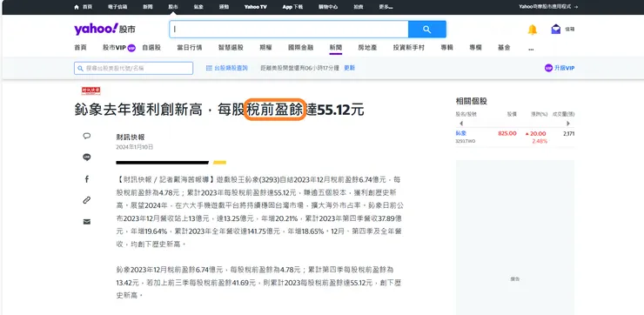Copy article link with chain icon
This screenshot has width=644, height=315.
87,200
